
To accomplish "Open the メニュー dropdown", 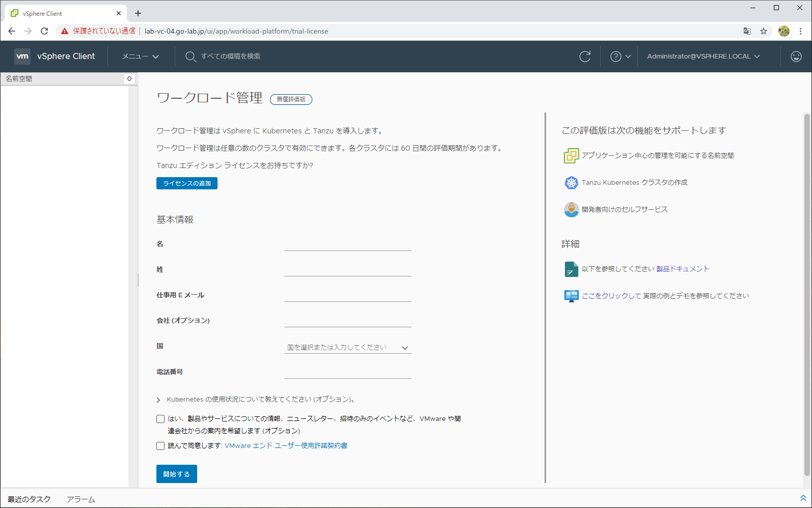I will [x=141, y=57].
